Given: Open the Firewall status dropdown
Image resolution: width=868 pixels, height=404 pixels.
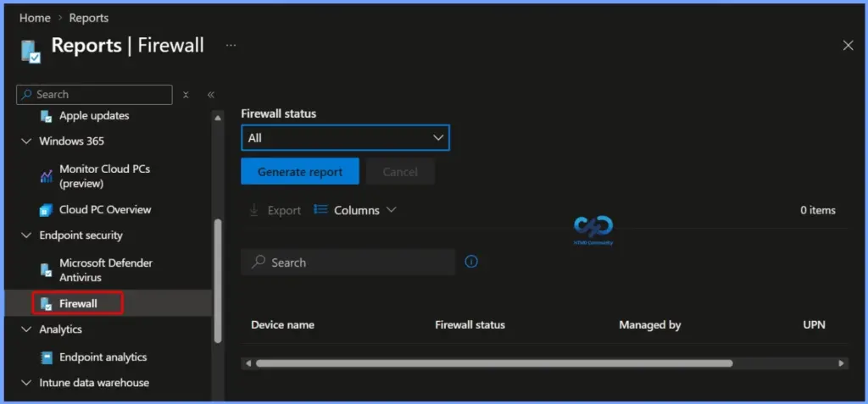Looking at the screenshot, I should [346, 138].
